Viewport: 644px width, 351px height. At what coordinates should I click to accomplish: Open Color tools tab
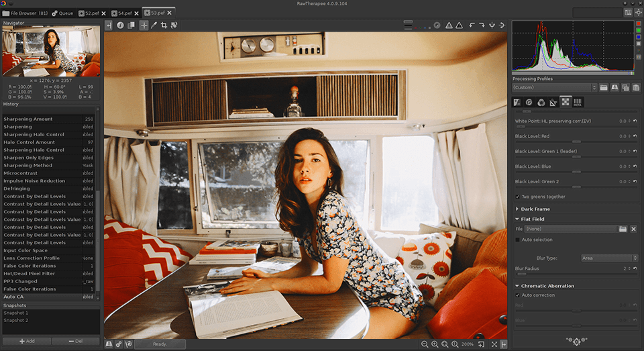(x=541, y=102)
